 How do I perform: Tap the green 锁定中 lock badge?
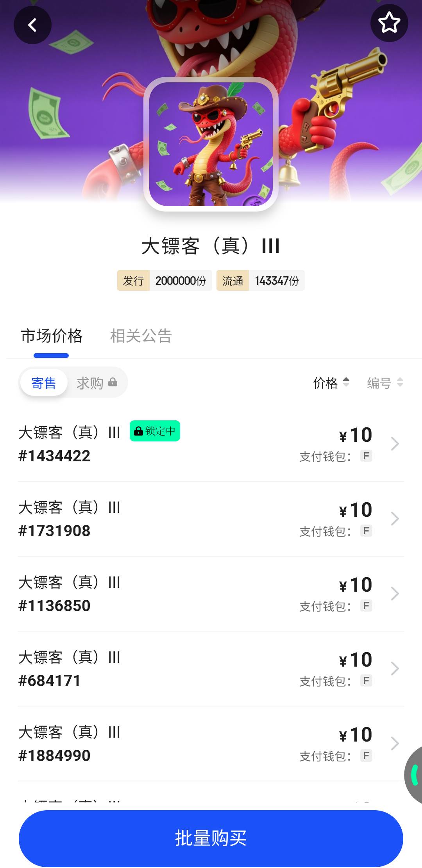(155, 431)
